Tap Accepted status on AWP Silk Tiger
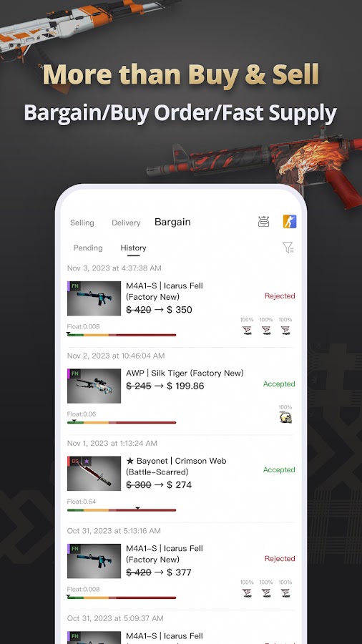362x644 pixels. tap(279, 384)
